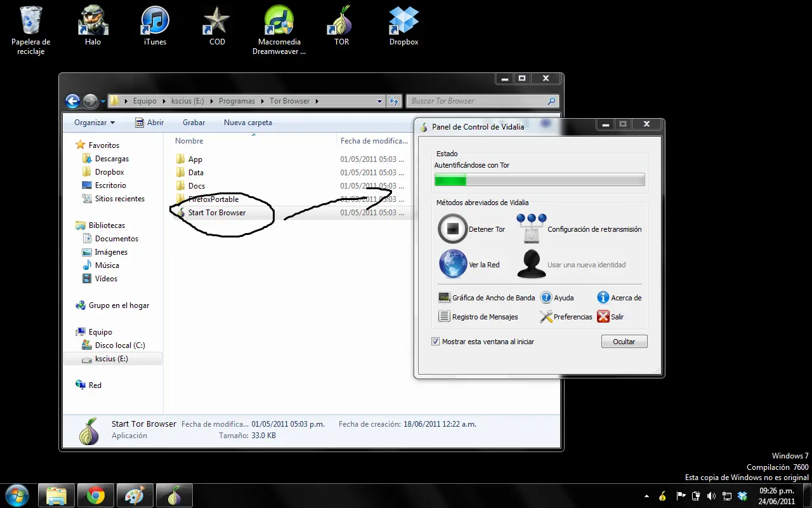Expand Tor Browser breadcrumb arrow
Image resolution: width=812 pixels, height=508 pixels.
click(317, 101)
